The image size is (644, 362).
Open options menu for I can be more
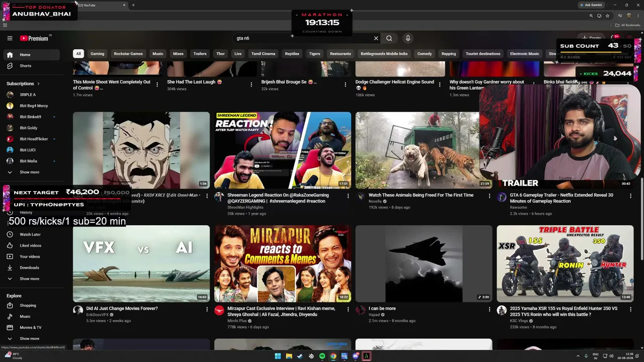point(490,309)
